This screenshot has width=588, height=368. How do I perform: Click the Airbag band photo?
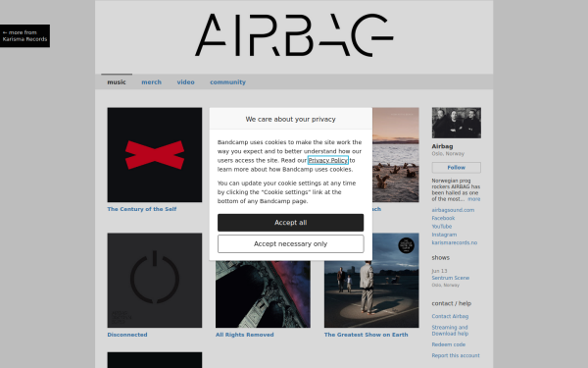(x=457, y=123)
